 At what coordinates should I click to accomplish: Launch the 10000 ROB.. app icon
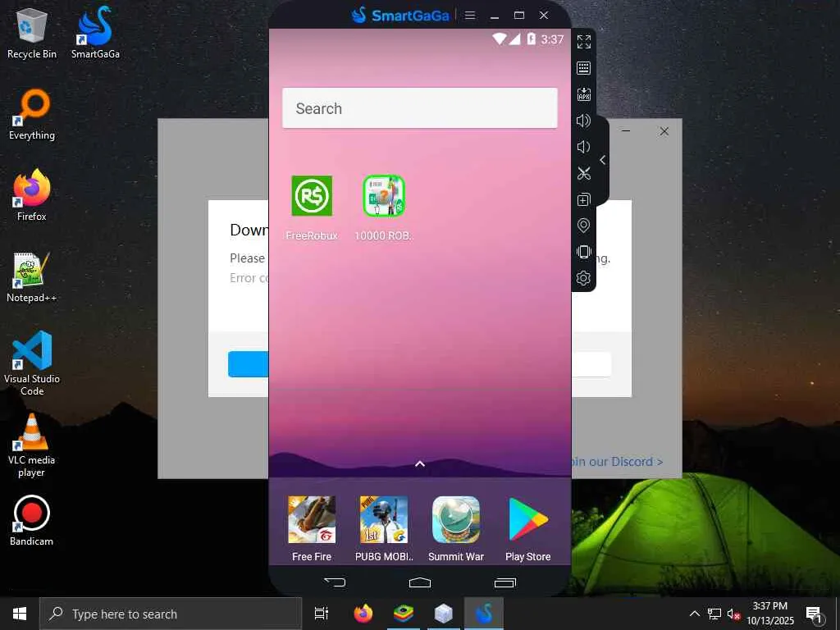(x=384, y=196)
